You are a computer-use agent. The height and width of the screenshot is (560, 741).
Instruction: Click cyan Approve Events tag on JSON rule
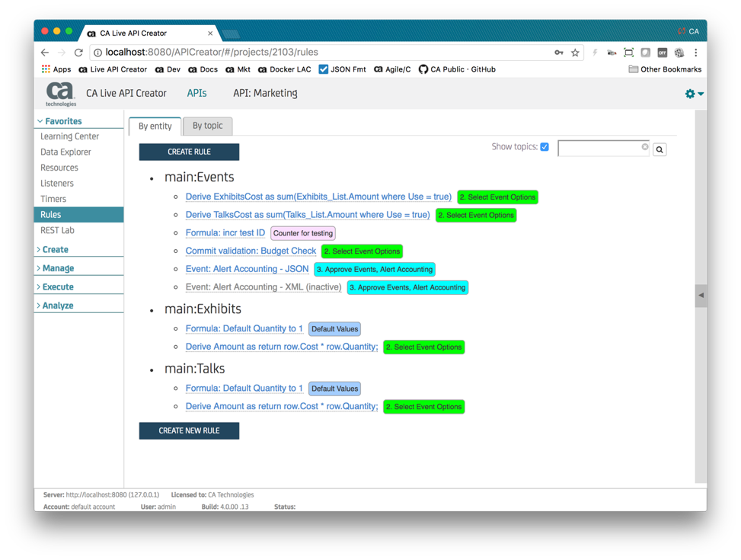pyautogui.click(x=374, y=269)
